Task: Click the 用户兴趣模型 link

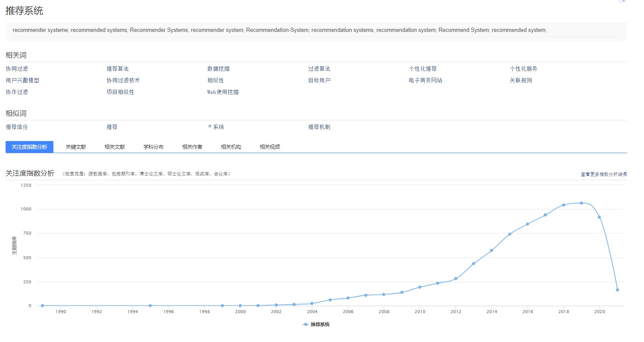Action: [x=22, y=80]
